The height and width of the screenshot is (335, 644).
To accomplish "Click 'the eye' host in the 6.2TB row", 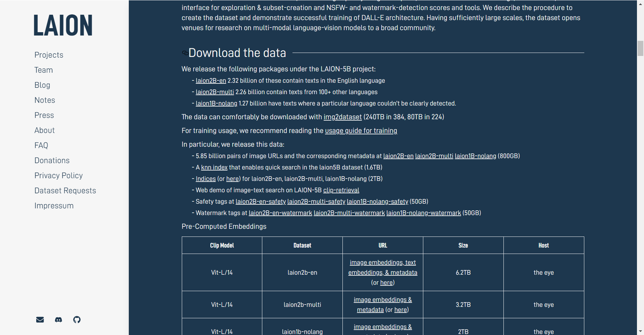I will click(544, 273).
